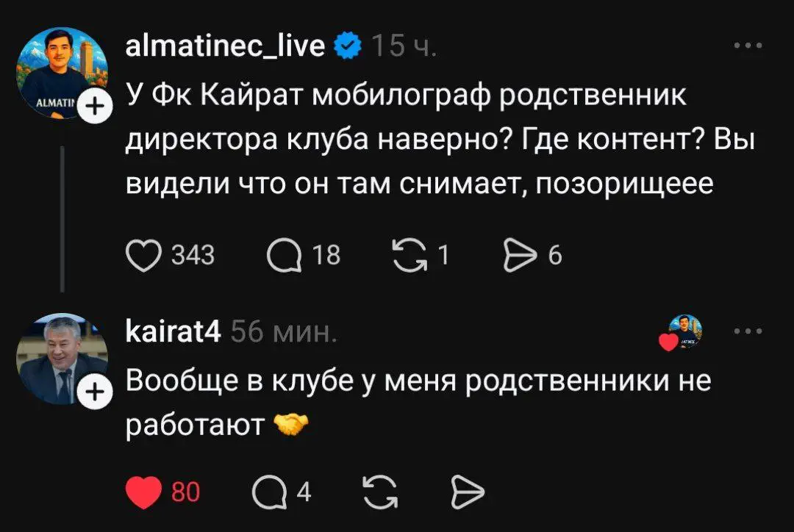Share kairat4 reply via send icon
794x532 pixels.
coord(468,492)
